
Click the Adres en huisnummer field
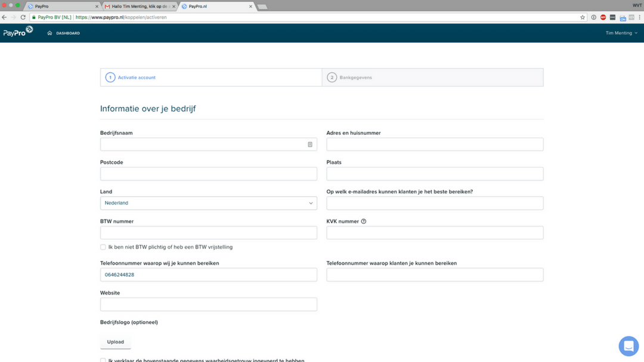tap(435, 144)
